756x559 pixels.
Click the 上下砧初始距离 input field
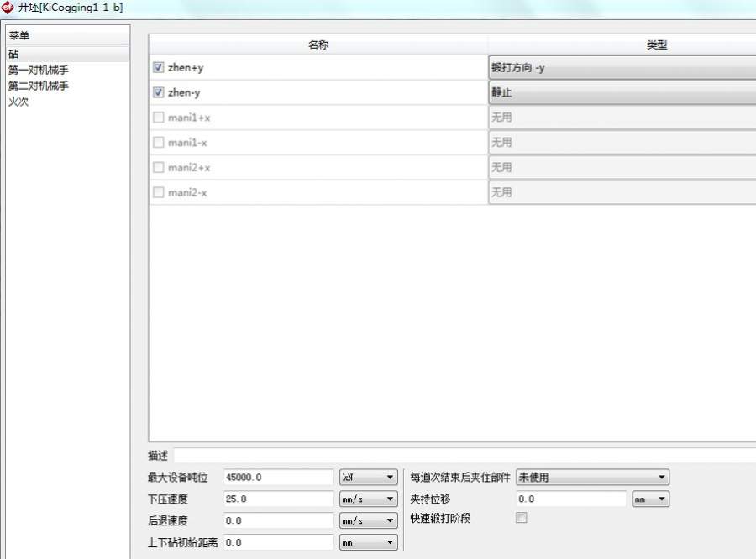click(279, 542)
